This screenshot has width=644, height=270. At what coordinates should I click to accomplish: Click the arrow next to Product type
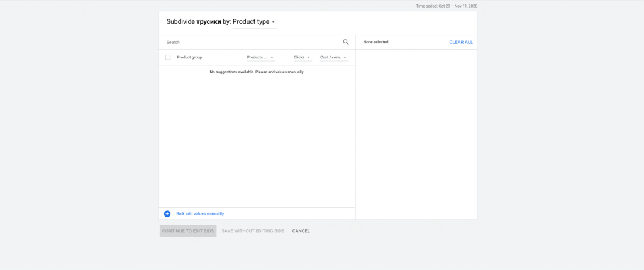274,22
